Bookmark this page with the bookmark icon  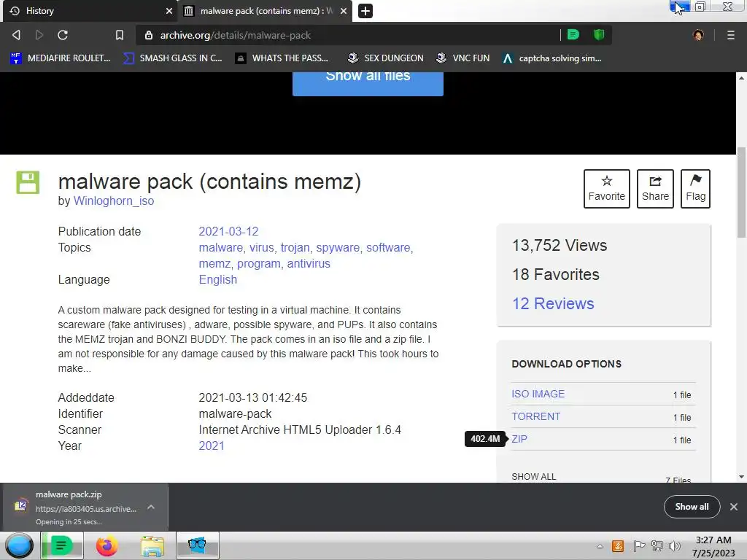point(120,35)
